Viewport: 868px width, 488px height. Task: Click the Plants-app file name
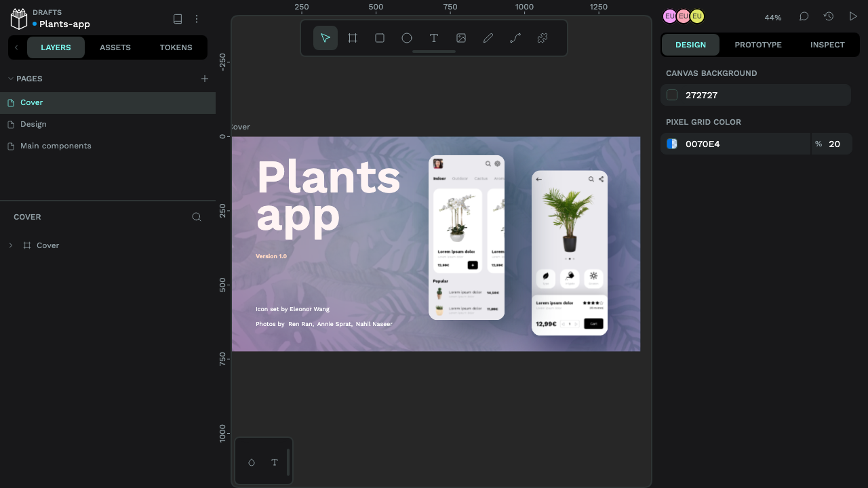pos(64,24)
